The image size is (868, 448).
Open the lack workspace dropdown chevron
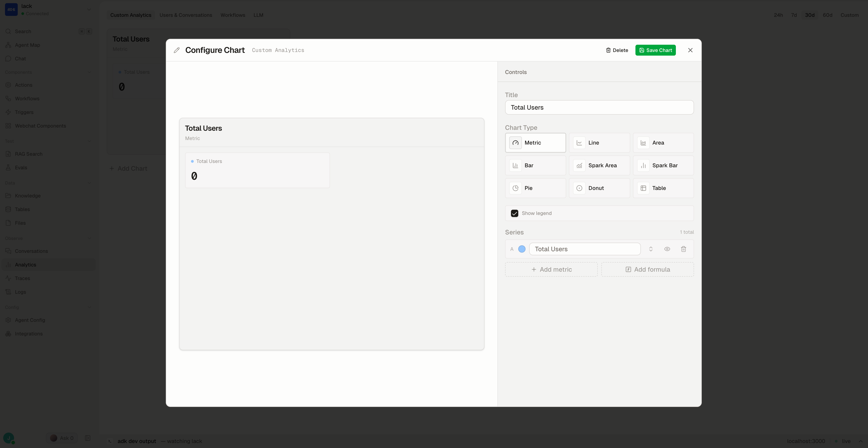(x=89, y=10)
